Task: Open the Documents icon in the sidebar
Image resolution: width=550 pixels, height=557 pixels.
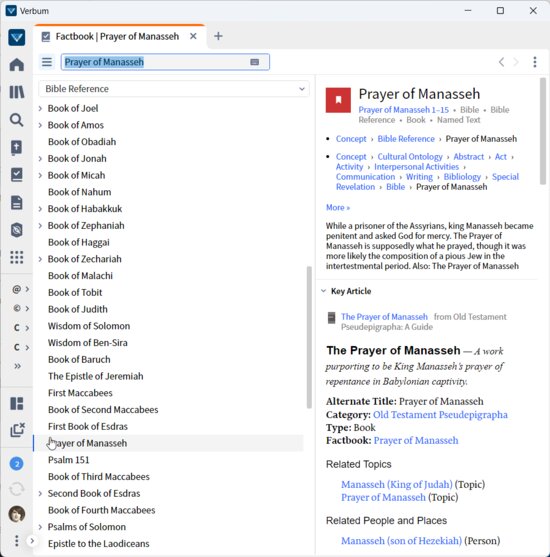Action: 17,202
